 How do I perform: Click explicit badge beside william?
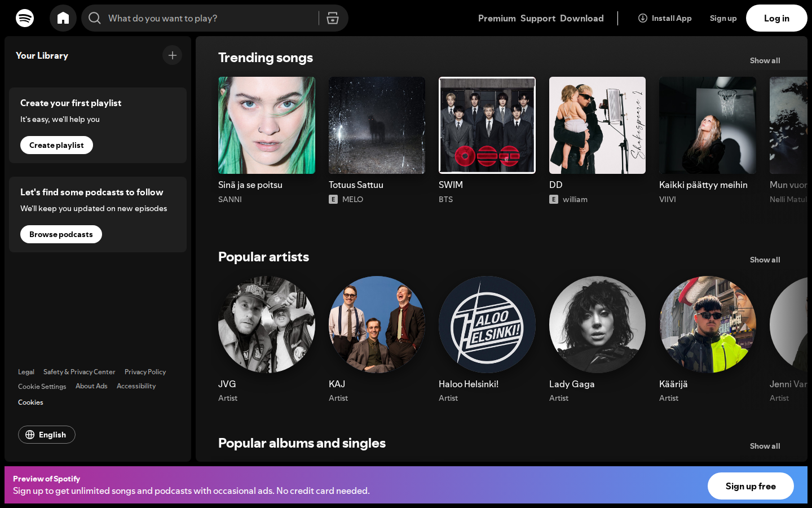click(x=554, y=199)
